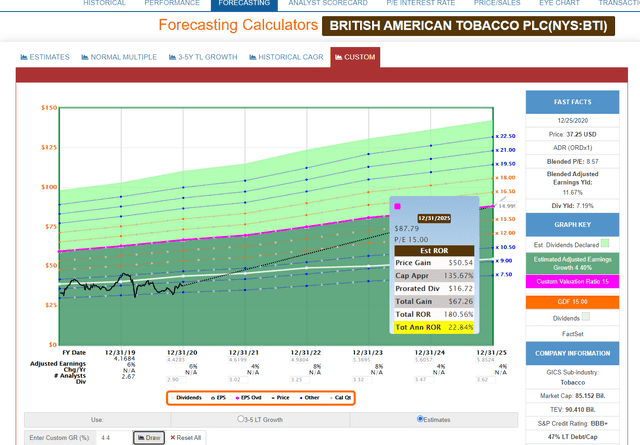This screenshot has width=640, height=445.
Task: Edit the 12/31/20 earnings field 4.4283
Action: [176, 360]
